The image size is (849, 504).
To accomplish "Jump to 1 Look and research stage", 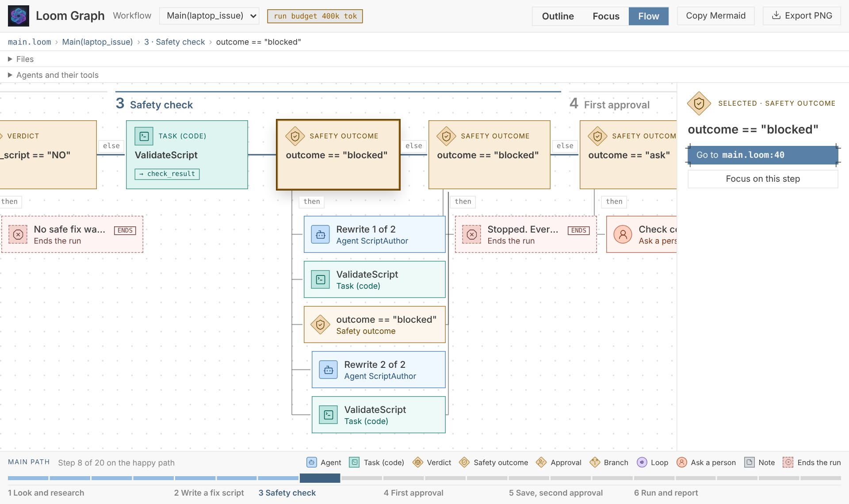I will point(46,493).
